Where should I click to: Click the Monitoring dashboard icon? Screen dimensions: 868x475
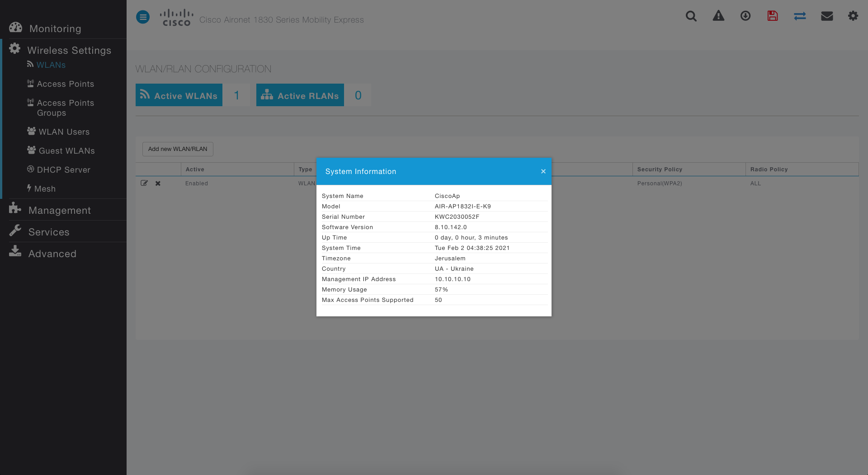point(15,27)
